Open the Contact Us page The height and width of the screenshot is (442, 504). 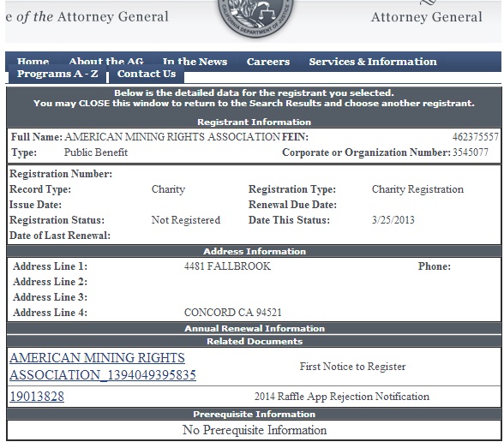[x=147, y=74]
